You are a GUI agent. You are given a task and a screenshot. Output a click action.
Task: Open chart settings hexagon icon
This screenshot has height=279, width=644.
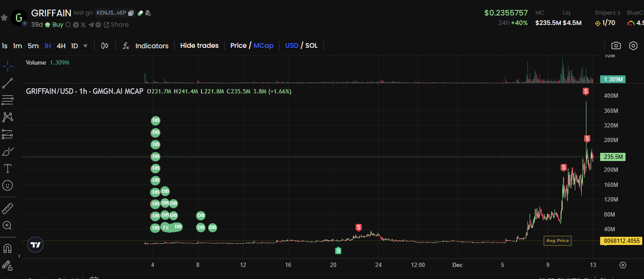[633, 46]
